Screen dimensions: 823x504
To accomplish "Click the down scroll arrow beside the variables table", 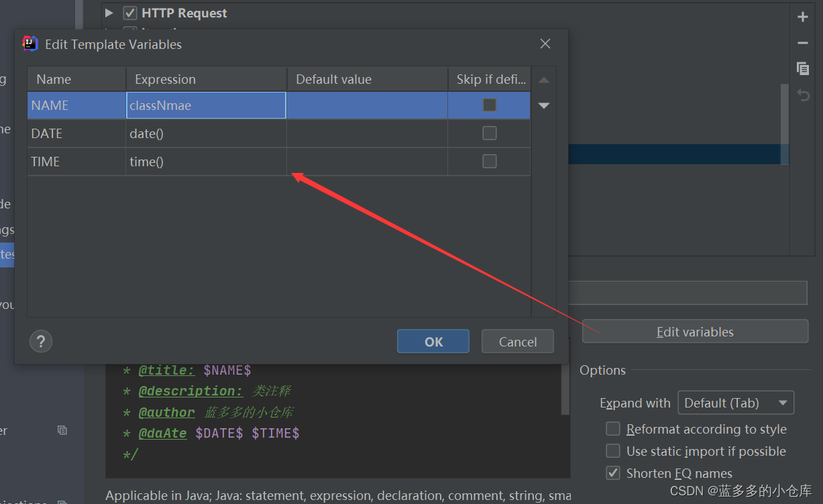I will [x=543, y=105].
